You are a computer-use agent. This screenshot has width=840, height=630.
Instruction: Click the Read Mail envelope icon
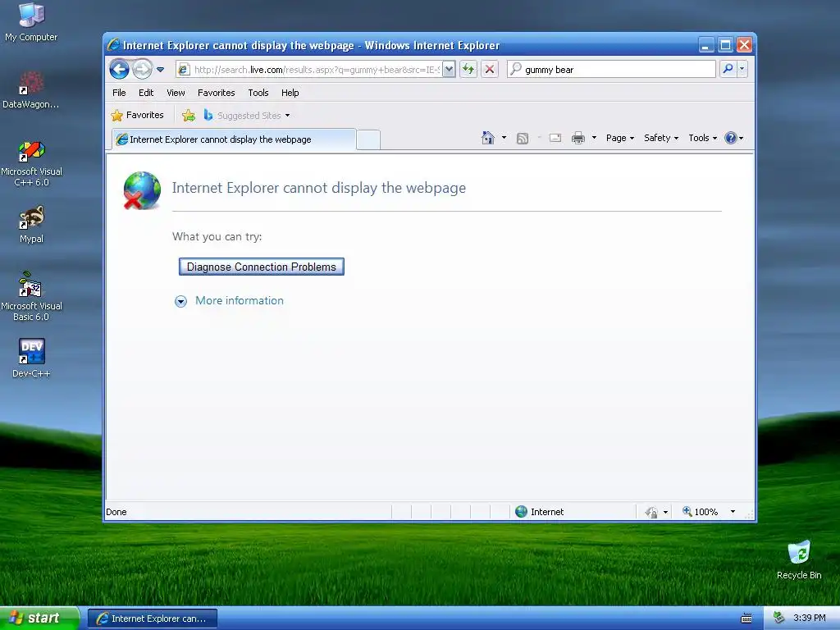[x=555, y=138]
